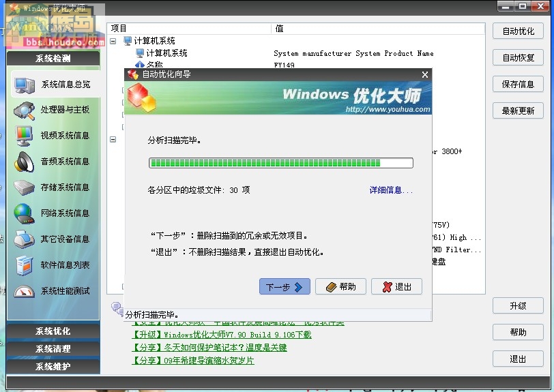This screenshot has height=392, width=554.
Task: Collapse the second tree node below
Action: (x=113, y=140)
